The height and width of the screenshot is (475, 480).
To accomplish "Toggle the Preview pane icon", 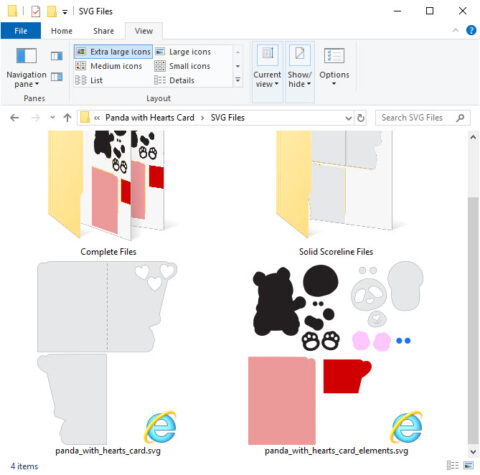I will [57, 56].
